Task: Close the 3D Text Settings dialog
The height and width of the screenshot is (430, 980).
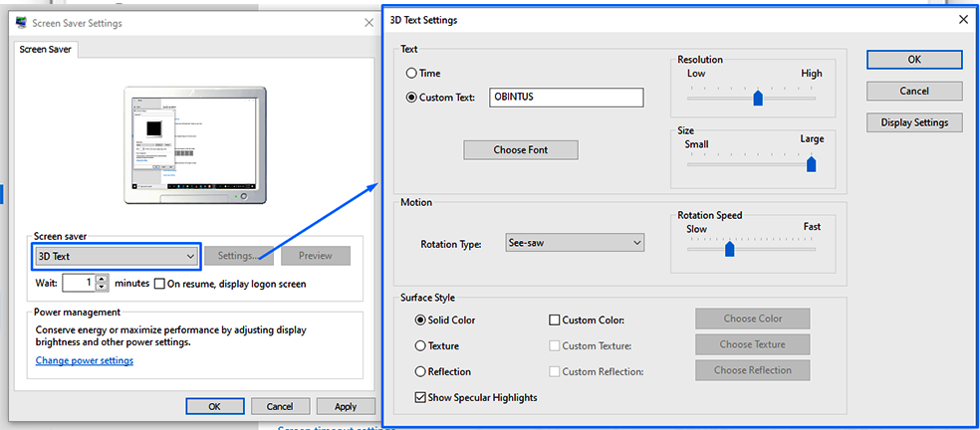Action: point(963,19)
